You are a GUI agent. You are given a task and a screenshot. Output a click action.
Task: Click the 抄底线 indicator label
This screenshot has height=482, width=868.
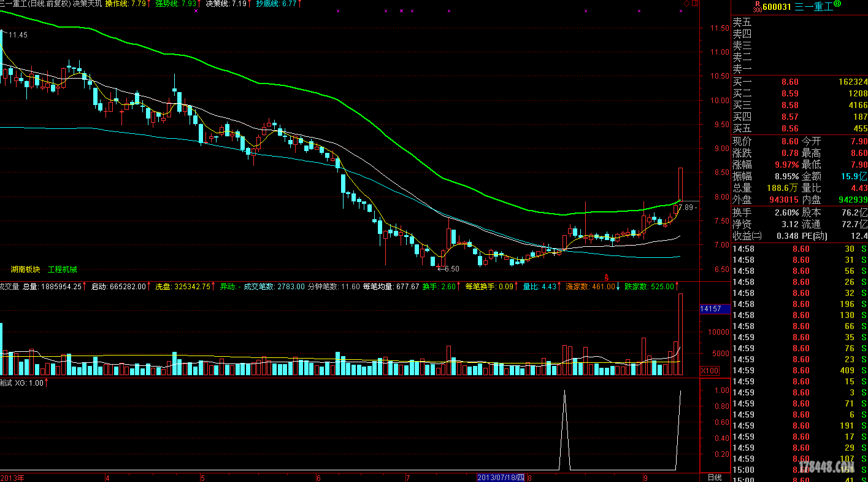(x=267, y=4)
